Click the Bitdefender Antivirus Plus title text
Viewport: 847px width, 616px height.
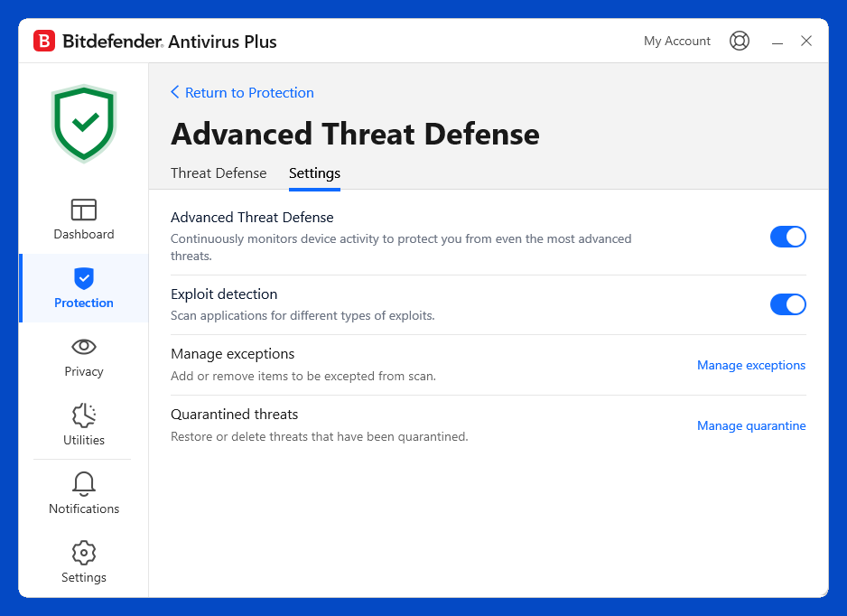click(x=170, y=42)
